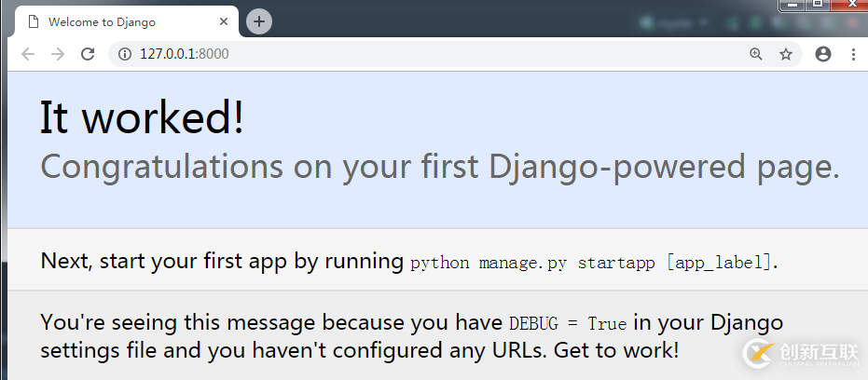The image size is (868, 380).
Task: Click the Congratulations subheading text
Action: point(440,167)
